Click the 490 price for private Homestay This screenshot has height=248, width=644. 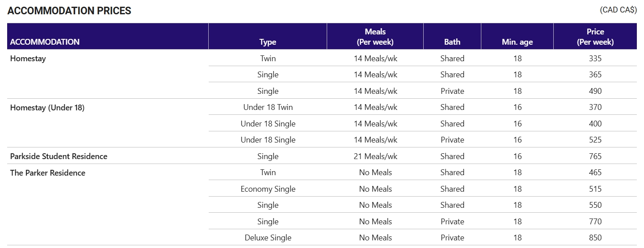pos(595,91)
